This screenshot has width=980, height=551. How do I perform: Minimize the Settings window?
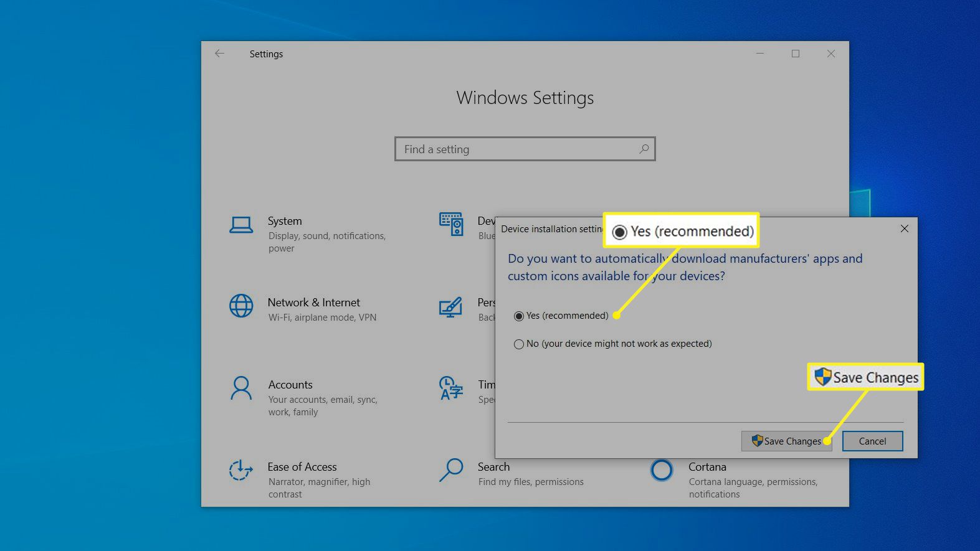tap(760, 54)
